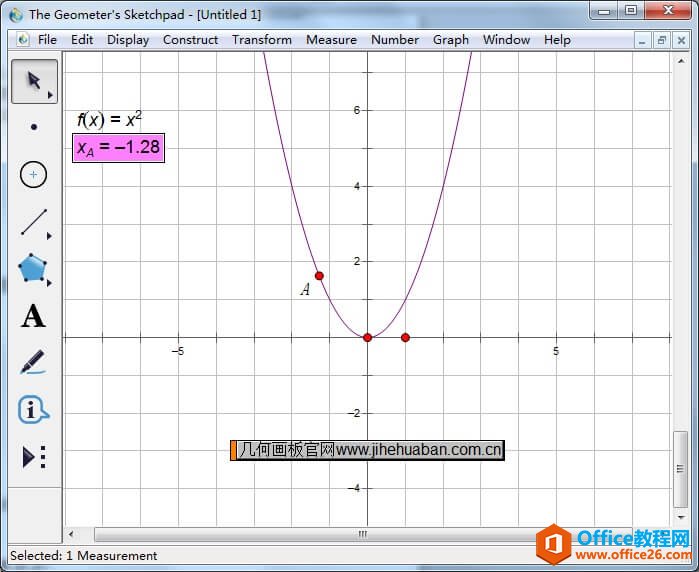Click the document icon beside File menu

pos(23,40)
